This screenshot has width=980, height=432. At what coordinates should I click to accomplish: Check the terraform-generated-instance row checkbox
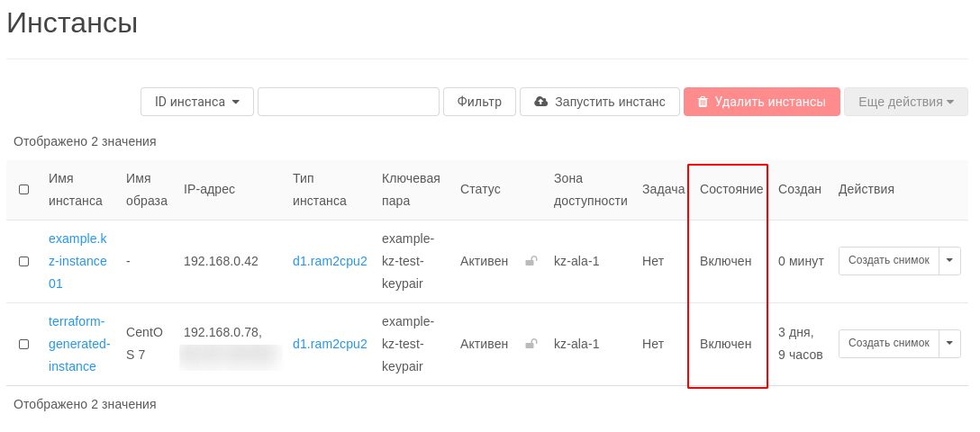tap(23, 344)
